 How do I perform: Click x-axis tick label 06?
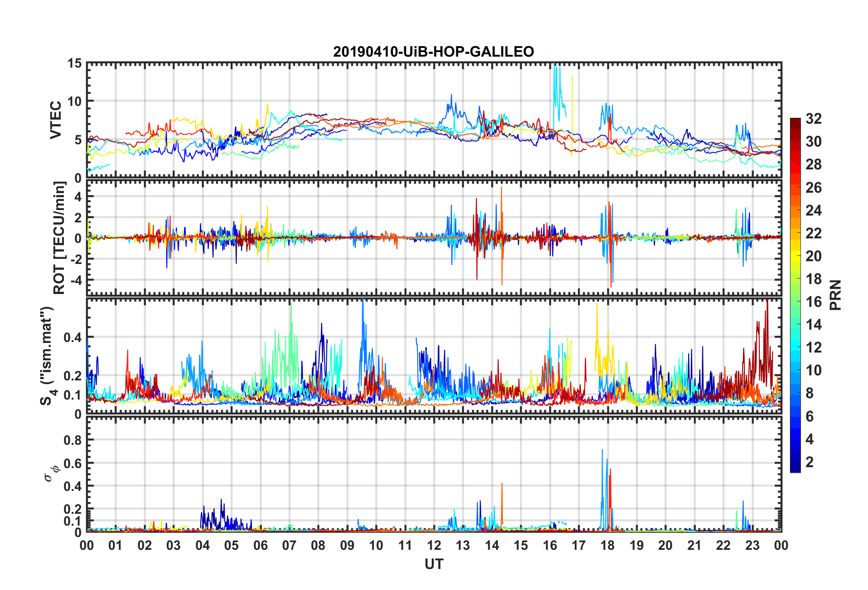click(x=261, y=545)
